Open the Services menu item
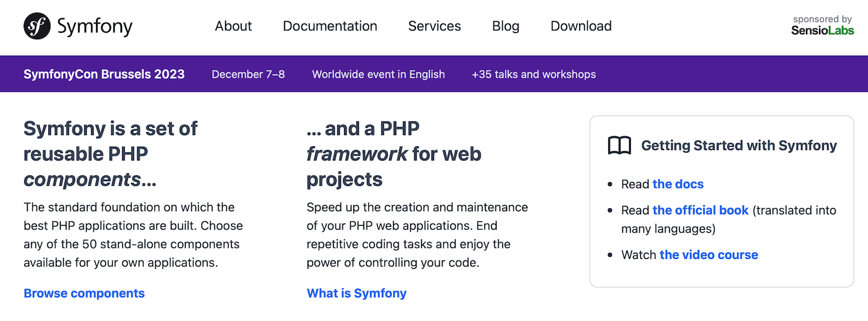Screen dimensions: 868x321 [435, 26]
